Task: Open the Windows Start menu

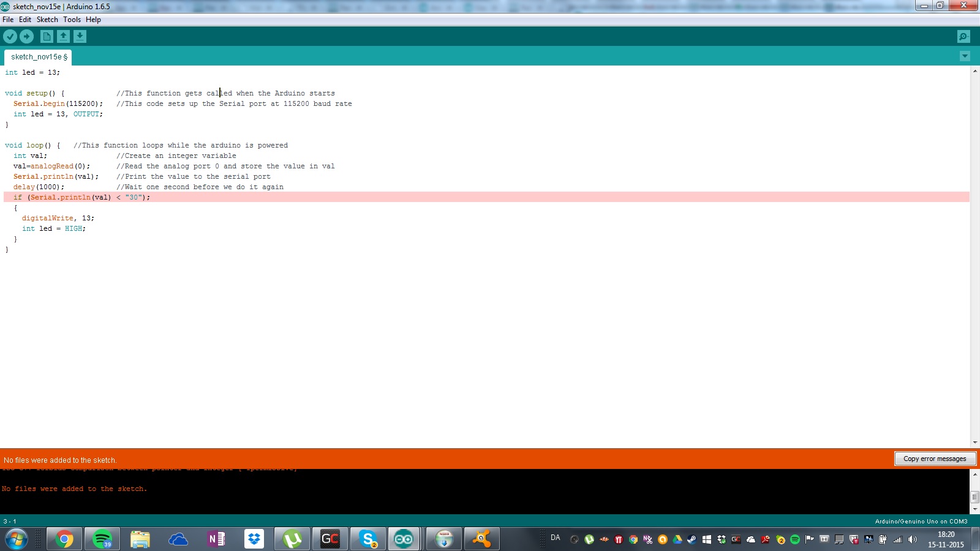Action: pos(17,539)
